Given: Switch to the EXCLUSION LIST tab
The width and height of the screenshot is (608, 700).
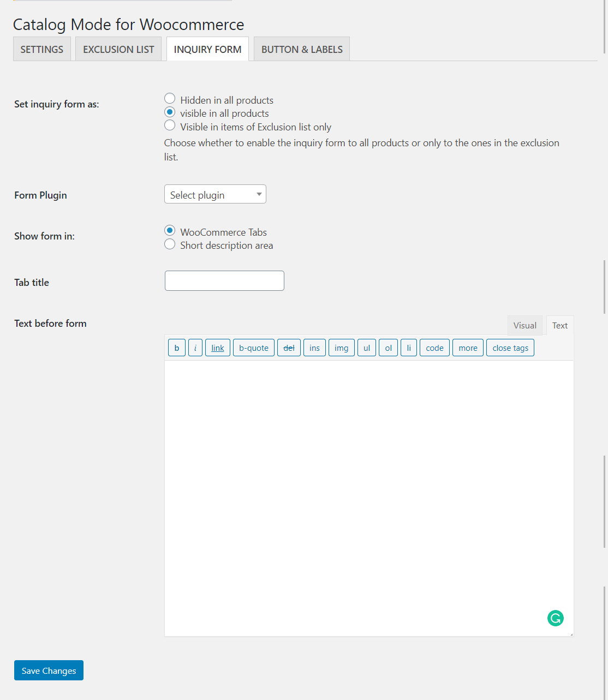Looking at the screenshot, I should pyautogui.click(x=118, y=49).
